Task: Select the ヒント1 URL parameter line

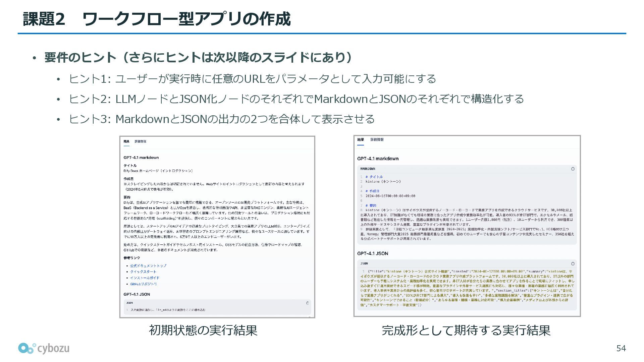Action: point(252,79)
